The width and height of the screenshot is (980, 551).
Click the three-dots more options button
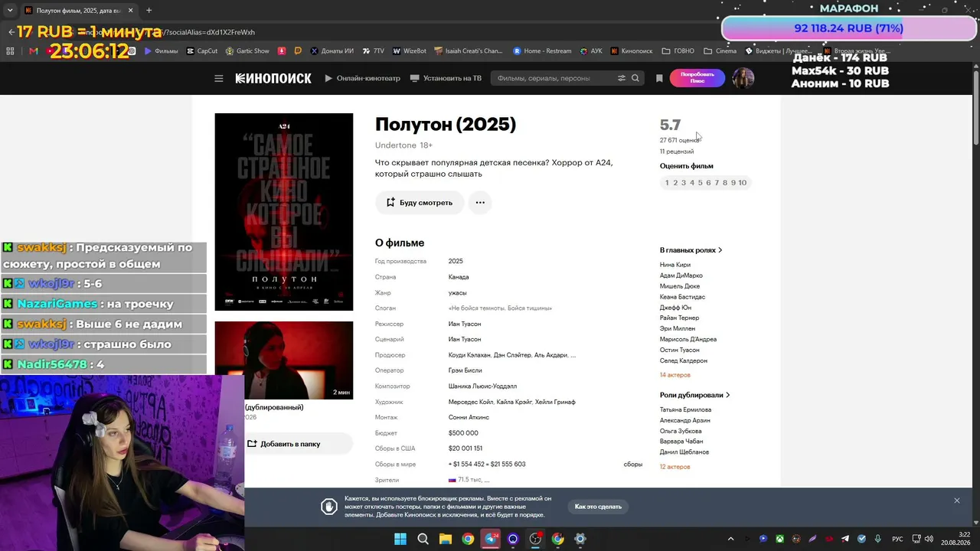(x=480, y=203)
